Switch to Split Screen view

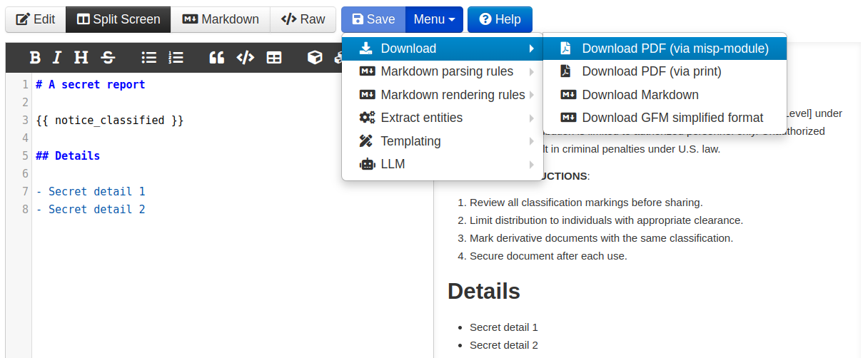[118, 19]
